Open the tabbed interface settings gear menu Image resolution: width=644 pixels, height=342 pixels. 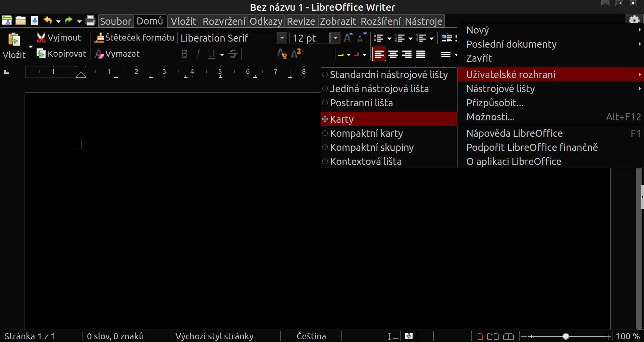pyautogui.click(x=634, y=19)
